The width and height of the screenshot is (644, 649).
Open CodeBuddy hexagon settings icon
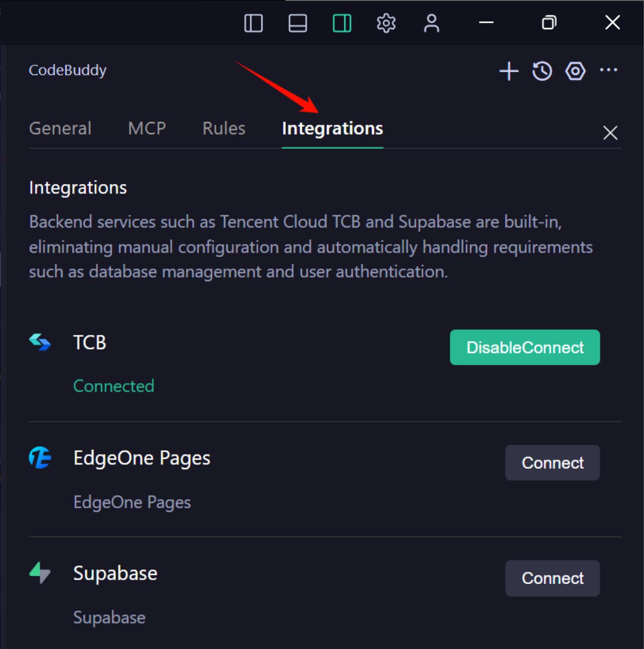[x=575, y=71]
